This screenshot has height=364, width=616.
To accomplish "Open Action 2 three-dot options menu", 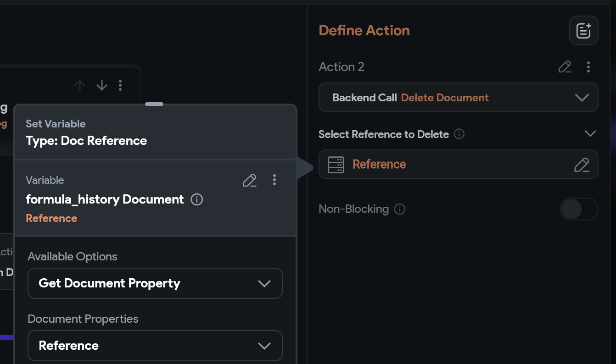I will tap(588, 67).
